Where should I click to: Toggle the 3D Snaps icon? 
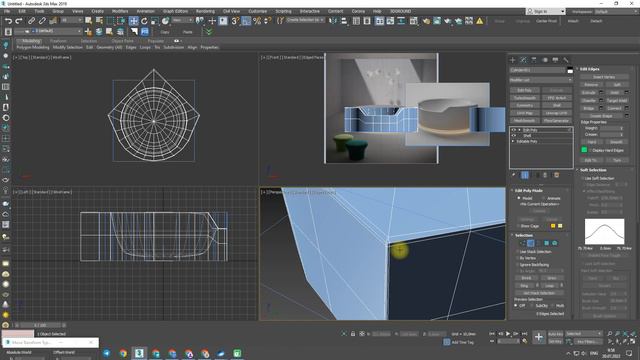(x=235, y=21)
